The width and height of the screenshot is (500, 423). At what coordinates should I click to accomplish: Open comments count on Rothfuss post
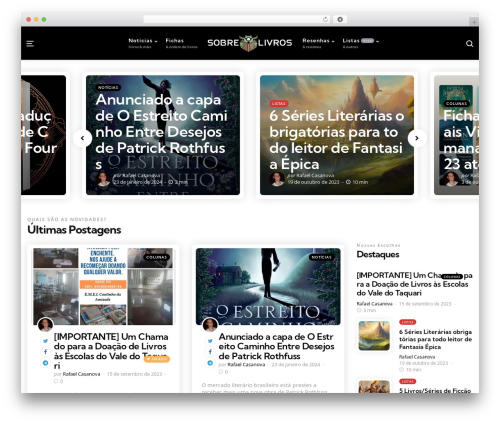pyautogui.click(x=223, y=372)
